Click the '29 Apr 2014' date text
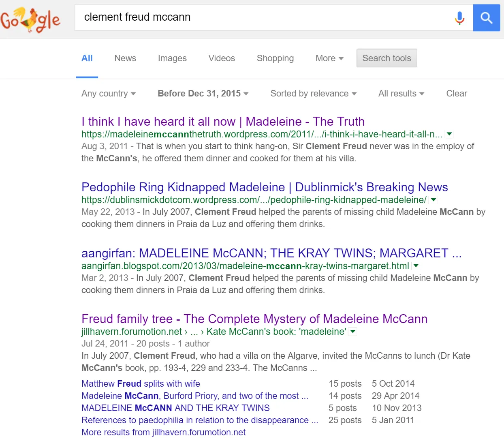 pos(395,396)
